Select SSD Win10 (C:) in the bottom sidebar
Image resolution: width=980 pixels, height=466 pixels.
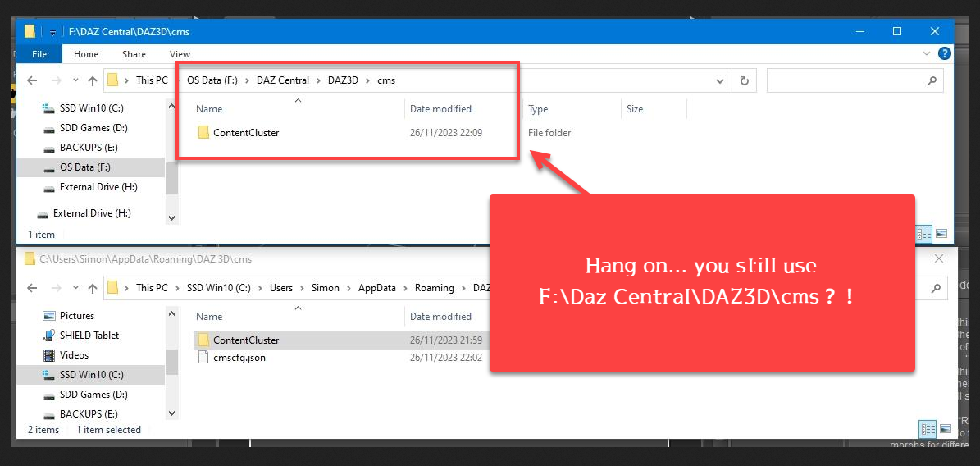91,375
